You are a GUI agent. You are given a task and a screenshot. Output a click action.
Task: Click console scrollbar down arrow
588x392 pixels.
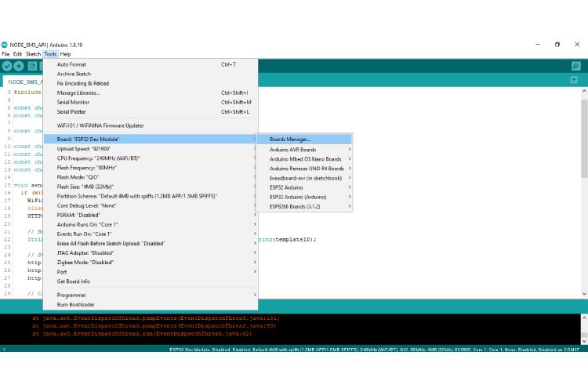tap(584, 341)
